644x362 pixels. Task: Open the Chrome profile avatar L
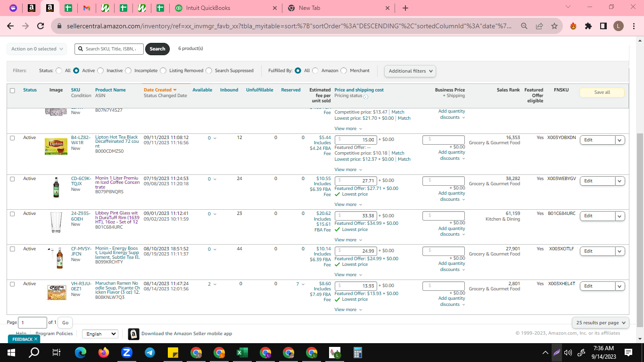click(618, 26)
